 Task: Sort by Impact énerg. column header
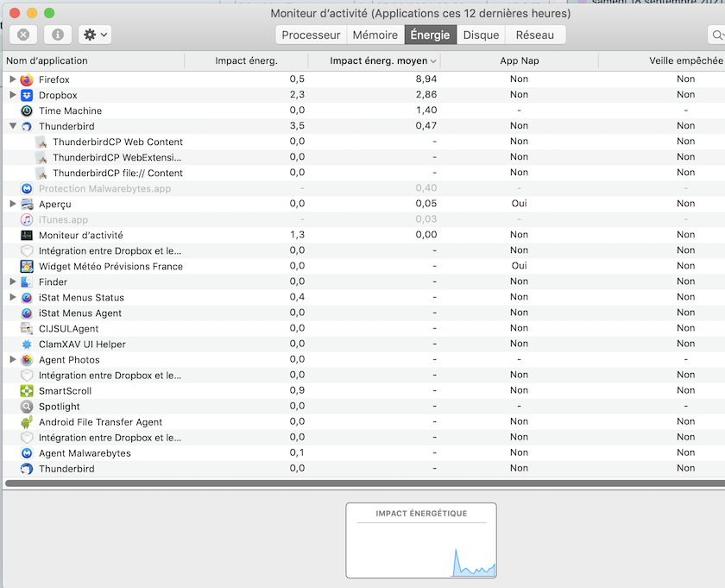247,60
